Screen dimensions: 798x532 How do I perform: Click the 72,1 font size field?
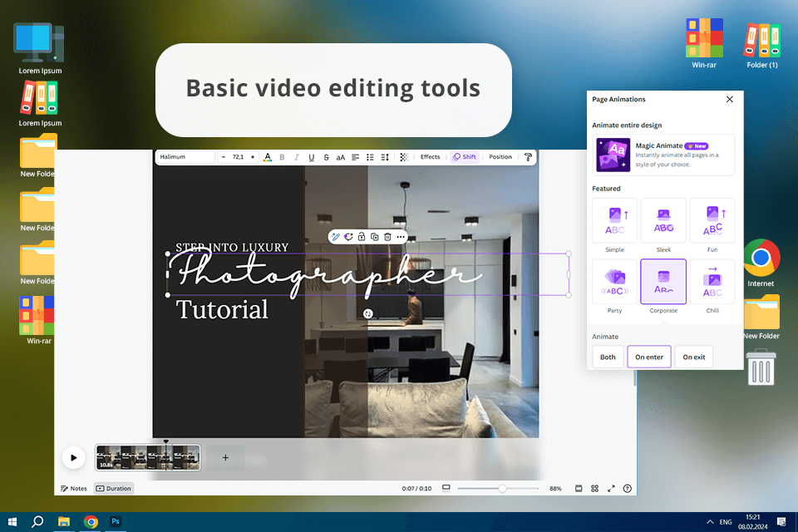[239, 157]
